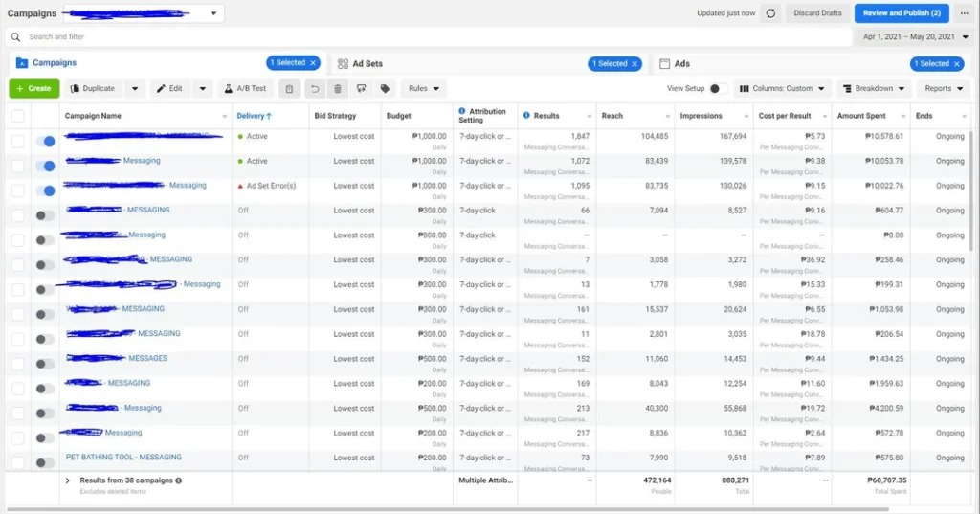
Task: Open the Edit dropdown arrow
Action: (x=203, y=89)
